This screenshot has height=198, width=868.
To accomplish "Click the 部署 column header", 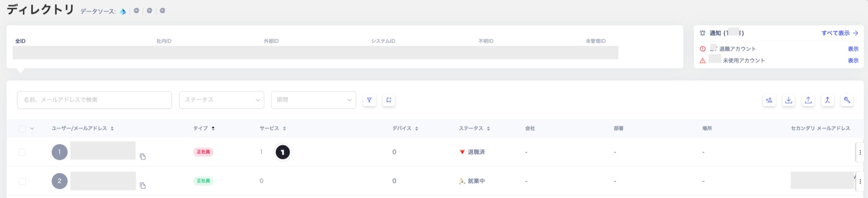I will [619, 129].
